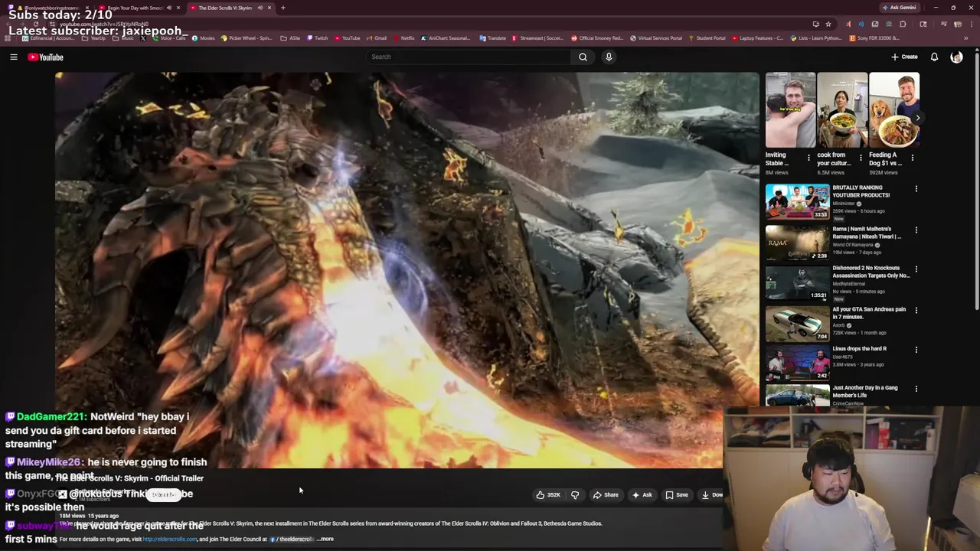The width and height of the screenshot is (980, 551).
Task: Click in the YouTube search field
Action: coord(468,57)
